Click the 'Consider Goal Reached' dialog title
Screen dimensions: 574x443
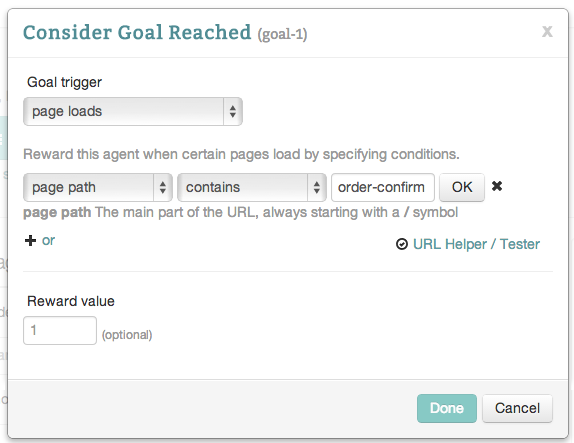[137, 33]
